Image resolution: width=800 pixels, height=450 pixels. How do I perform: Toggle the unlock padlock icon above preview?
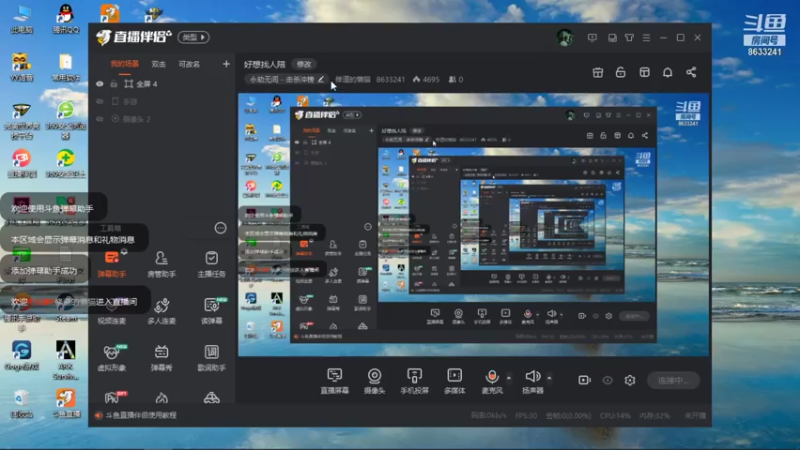click(x=620, y=72)
